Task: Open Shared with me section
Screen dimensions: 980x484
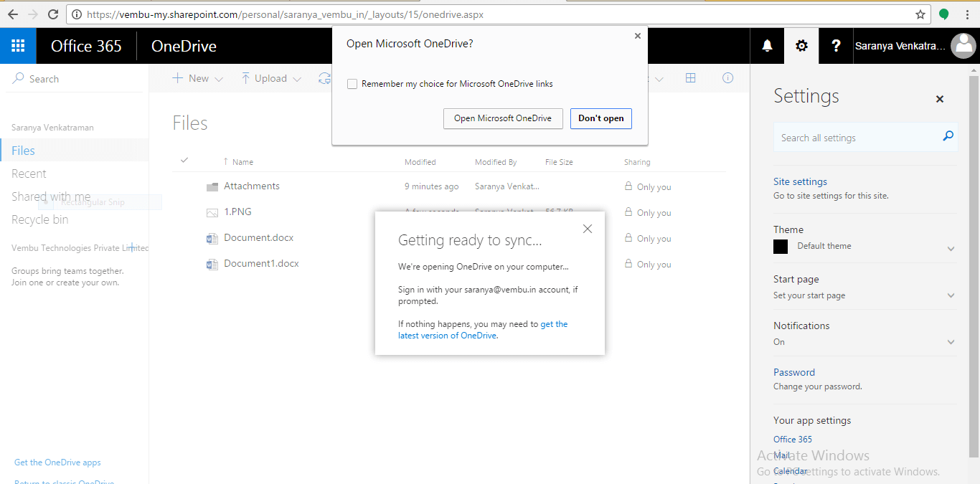Action: (x=50, y=196)
